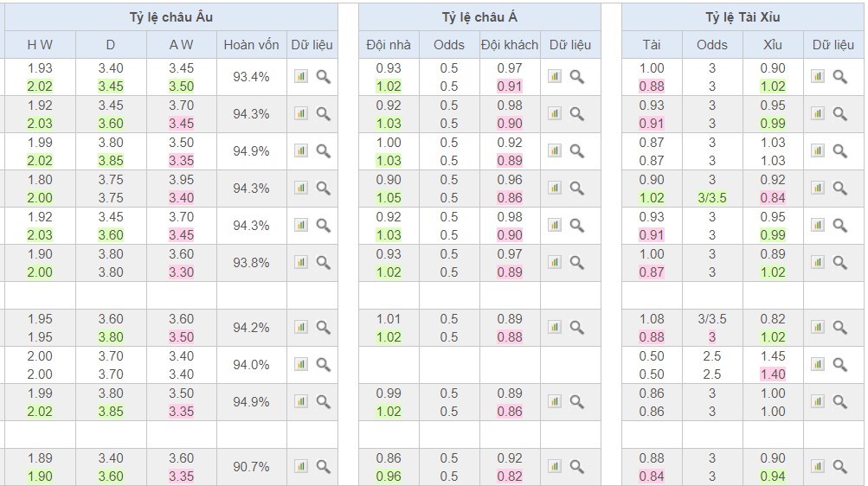This screenshot has width=868, height=486.
Task: Open chart icon in the 93.4% payout row
Action: [301, 76]
